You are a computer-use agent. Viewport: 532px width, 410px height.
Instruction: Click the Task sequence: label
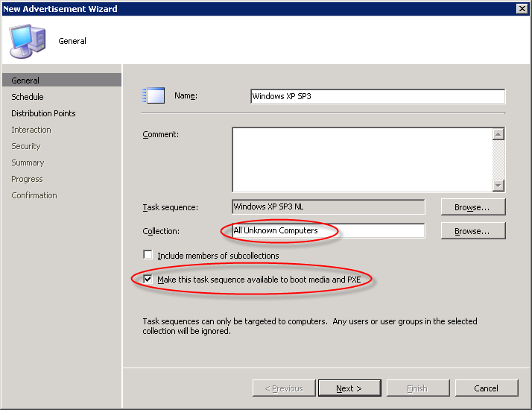[171, 207]
